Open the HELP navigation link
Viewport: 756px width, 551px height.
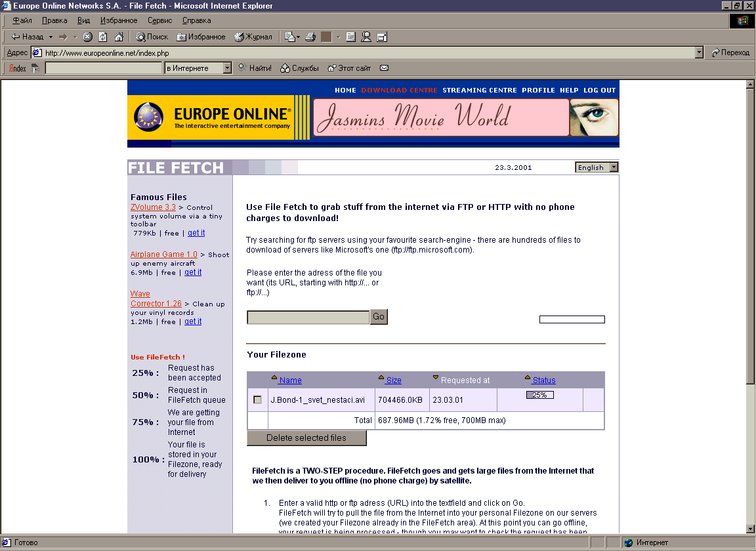tap(569, 90)
